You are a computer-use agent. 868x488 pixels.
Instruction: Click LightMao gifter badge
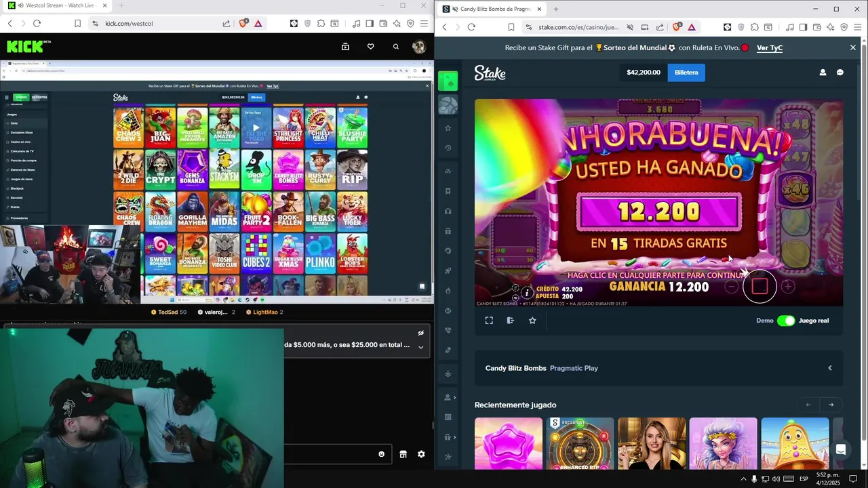tap(264, 312)
